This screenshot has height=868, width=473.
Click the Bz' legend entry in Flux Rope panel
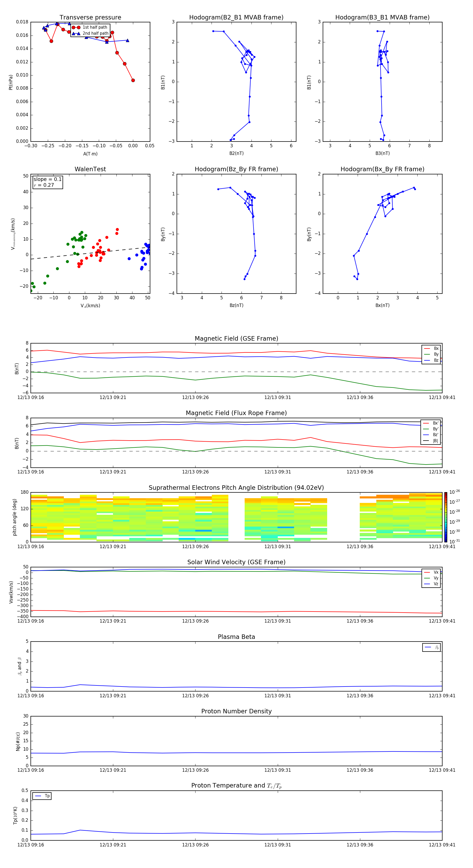point(431,435)
